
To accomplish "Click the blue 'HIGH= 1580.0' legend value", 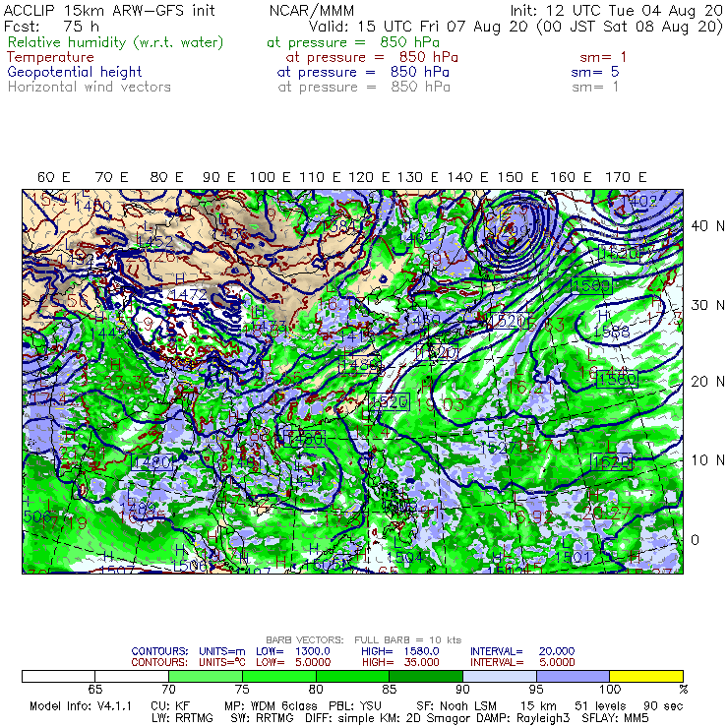I will coord(400,651).
